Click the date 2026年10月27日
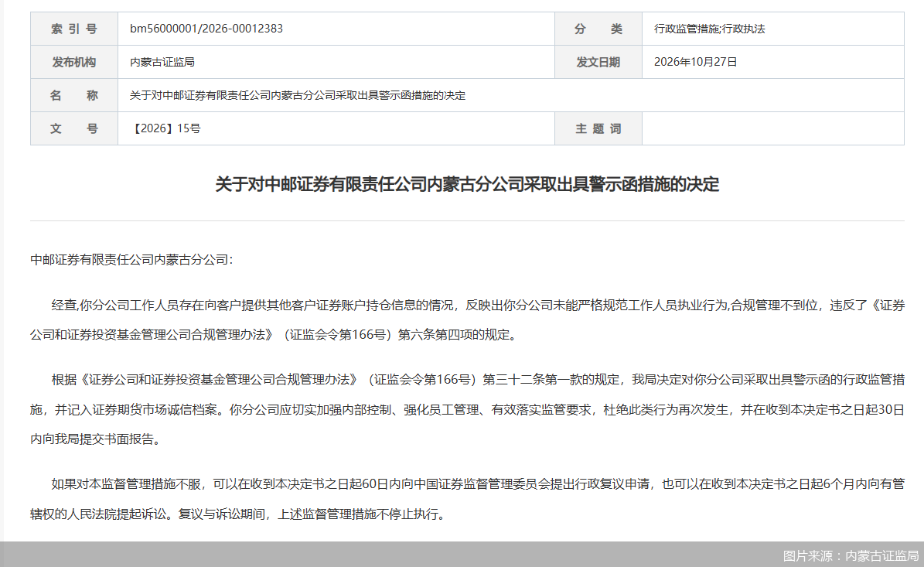This screenshot has height=567, width=924. pos(695,62)
